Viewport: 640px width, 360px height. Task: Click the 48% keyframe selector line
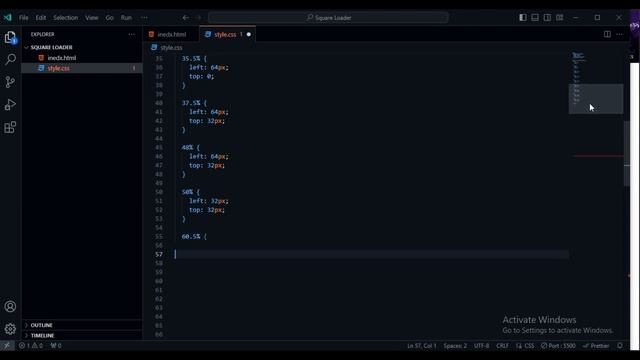[x=191, y=148]
